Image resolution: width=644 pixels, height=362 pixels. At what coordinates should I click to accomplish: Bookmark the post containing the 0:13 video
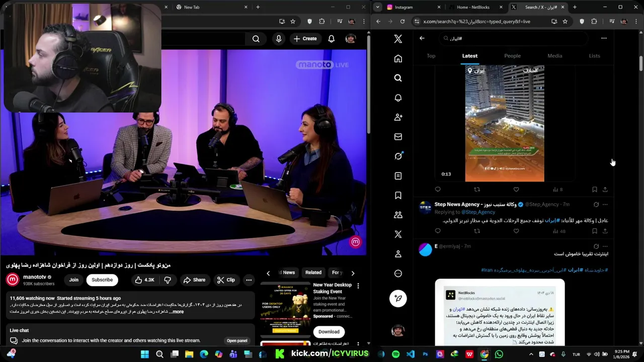point(594,190)
